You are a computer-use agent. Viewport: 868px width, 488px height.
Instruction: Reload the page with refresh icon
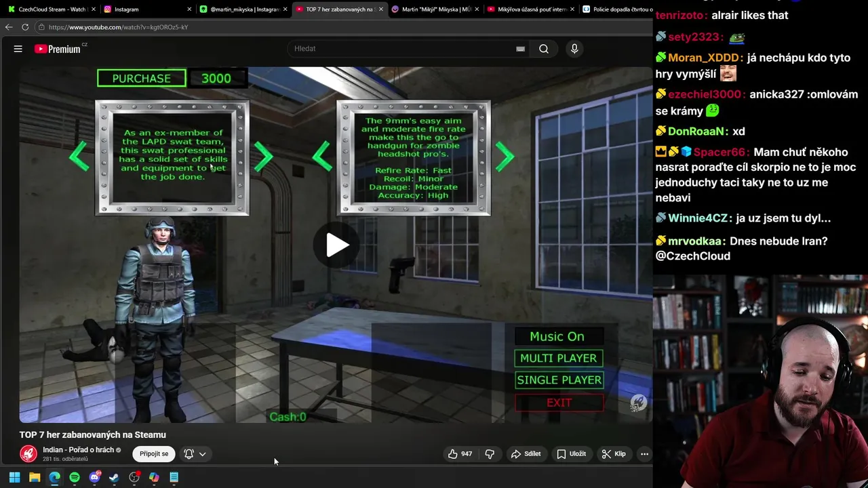(x=25, y=27)
